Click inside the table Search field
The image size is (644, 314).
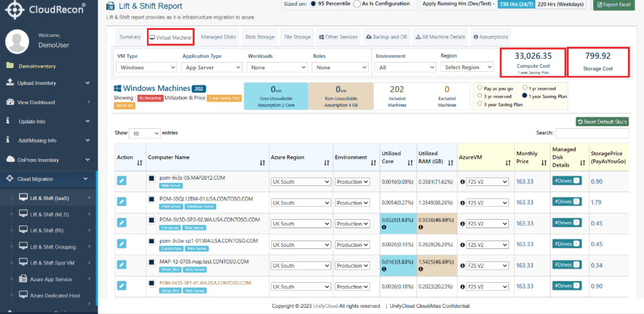click(592, 133)
